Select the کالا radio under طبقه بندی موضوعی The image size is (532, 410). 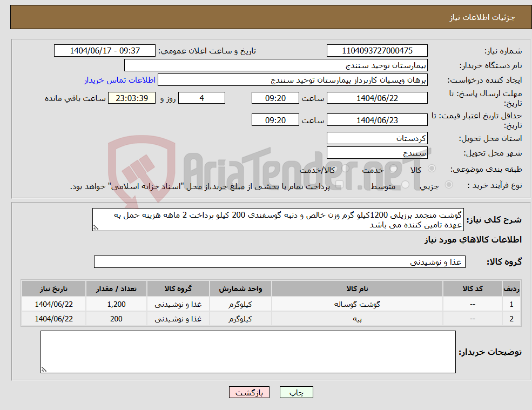pos(432,168)
